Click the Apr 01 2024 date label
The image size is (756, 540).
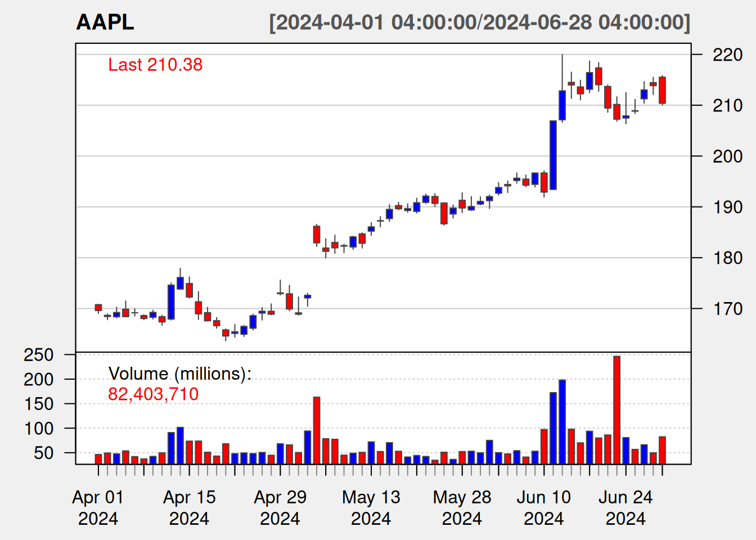[x=98, y=507]
